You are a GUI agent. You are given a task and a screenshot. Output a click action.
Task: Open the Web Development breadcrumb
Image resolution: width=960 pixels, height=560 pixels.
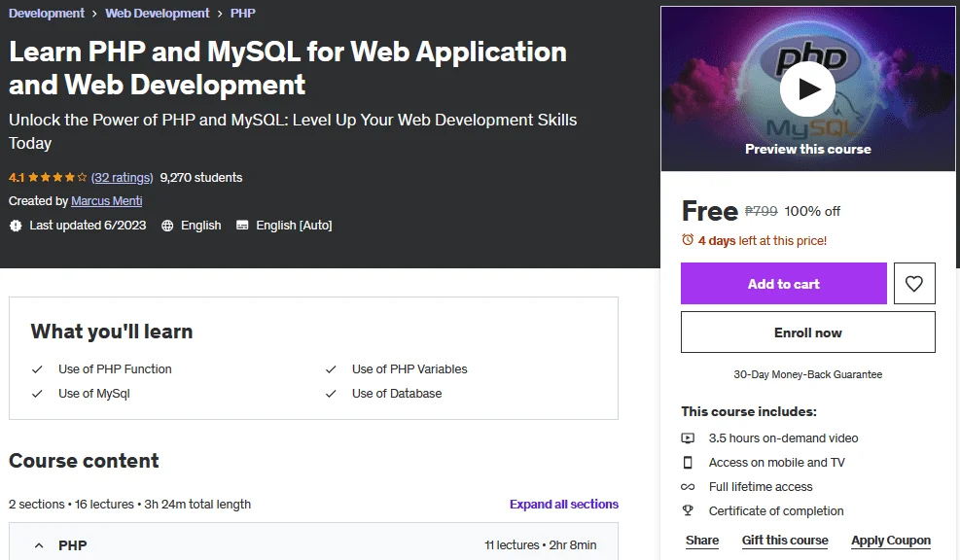158,13
